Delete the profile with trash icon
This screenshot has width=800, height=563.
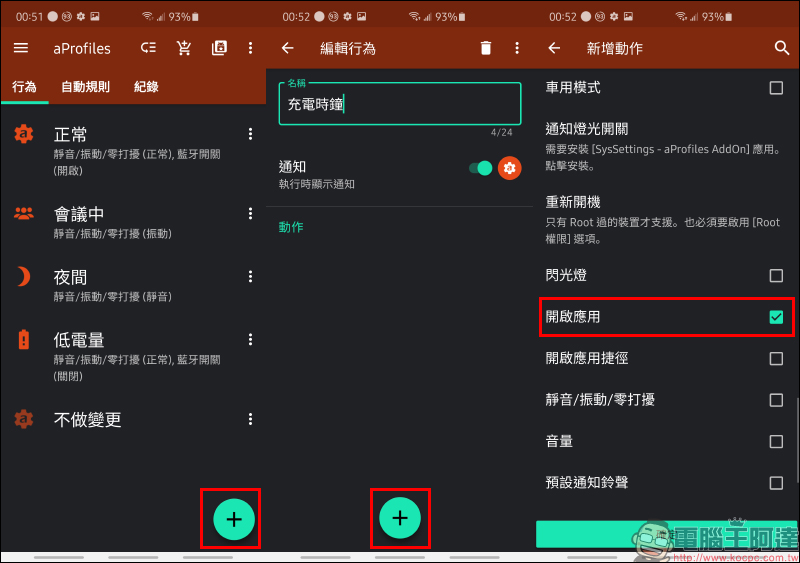tap(486, 48)
